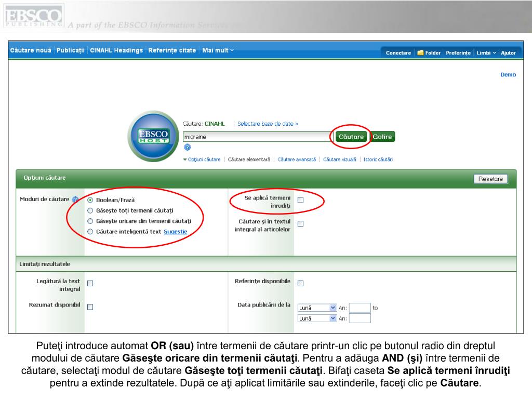Open the Limbi language dropdown
Screen dimensions: 532x399
point(486,52)
